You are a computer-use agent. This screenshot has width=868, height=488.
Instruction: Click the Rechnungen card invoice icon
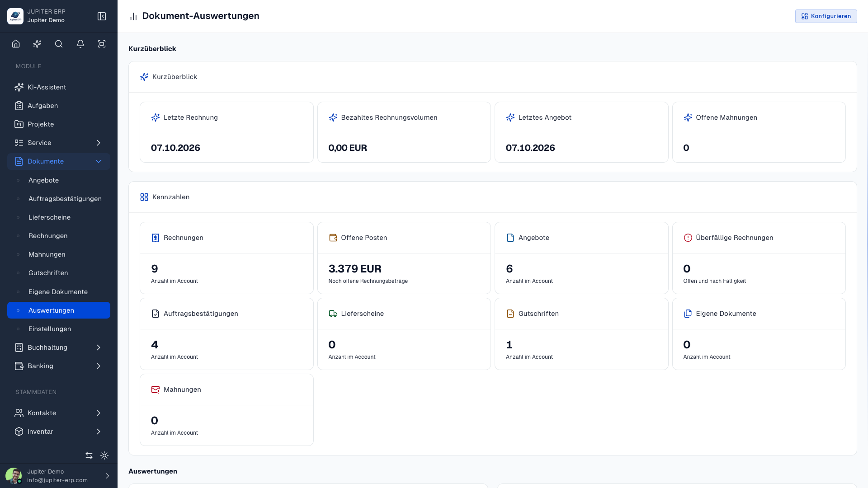click(156, 238)
